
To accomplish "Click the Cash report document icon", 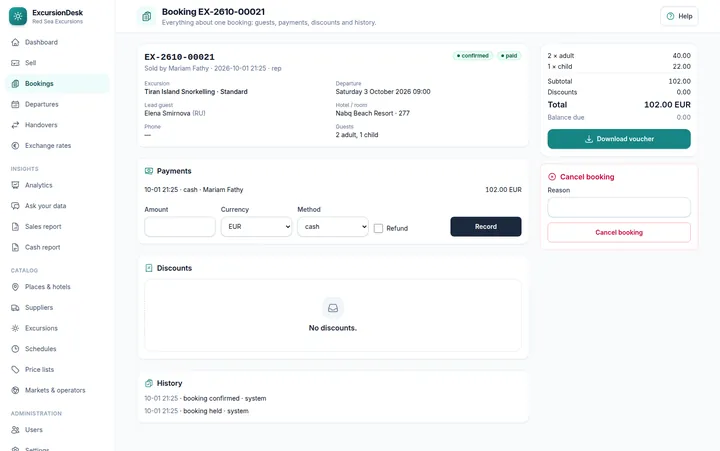I will click(15, 247).
